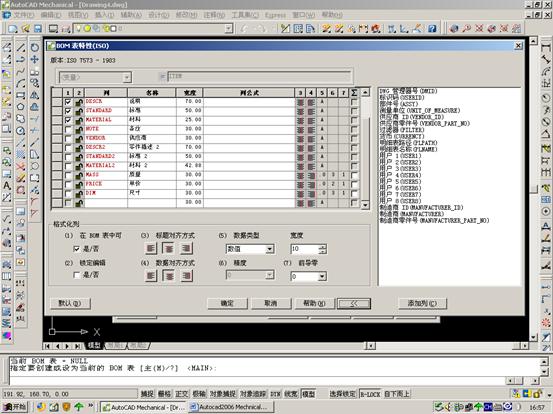
Task: Select the Rectangle tool in left toolbar
Action: (x=21, y=95)
